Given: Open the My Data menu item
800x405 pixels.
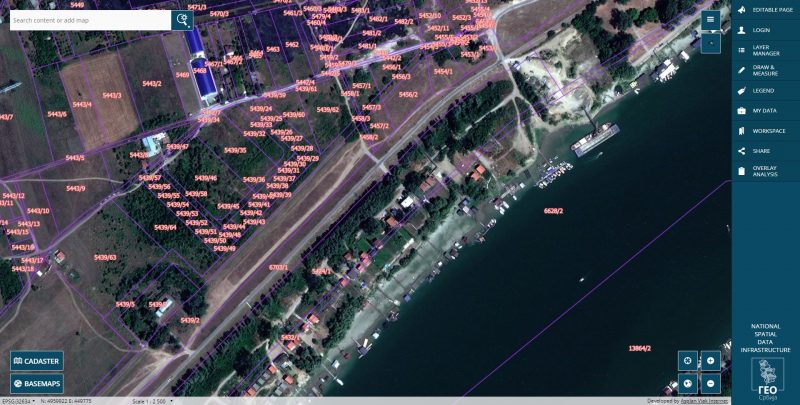Looking at the screenshot, I should 766,111.
